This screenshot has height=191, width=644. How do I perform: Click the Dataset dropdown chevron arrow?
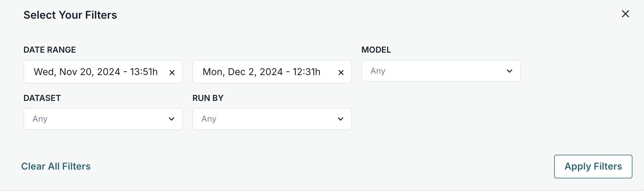[171, 119]
